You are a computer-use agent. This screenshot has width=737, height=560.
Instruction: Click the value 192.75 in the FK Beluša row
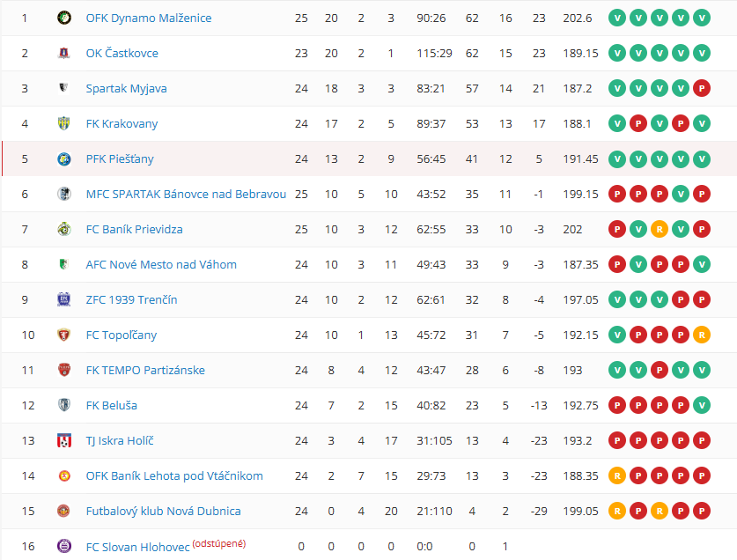(581, 405)
